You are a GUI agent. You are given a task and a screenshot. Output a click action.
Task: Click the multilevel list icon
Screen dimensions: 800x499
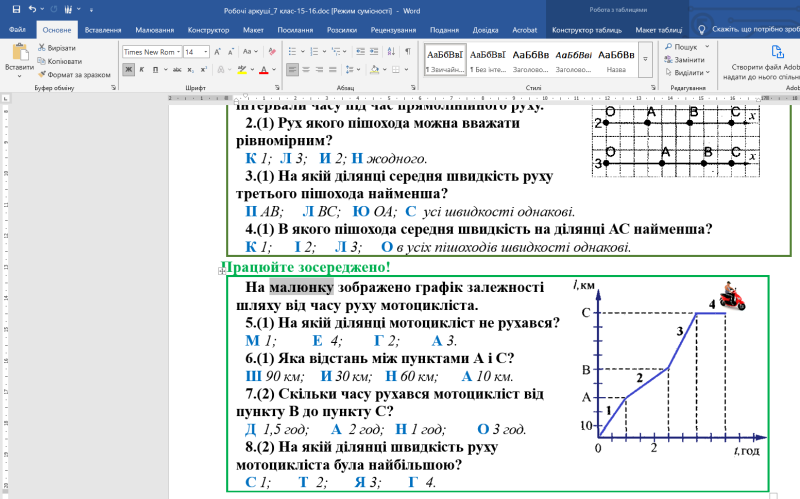pyautogui.click(x=336, y=52)
